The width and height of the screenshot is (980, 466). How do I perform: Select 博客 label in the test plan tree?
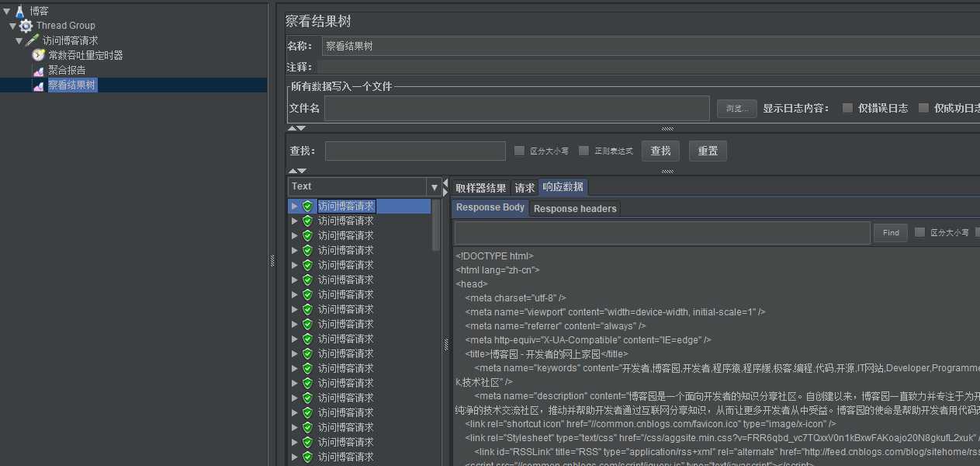[x=39, y=11]
